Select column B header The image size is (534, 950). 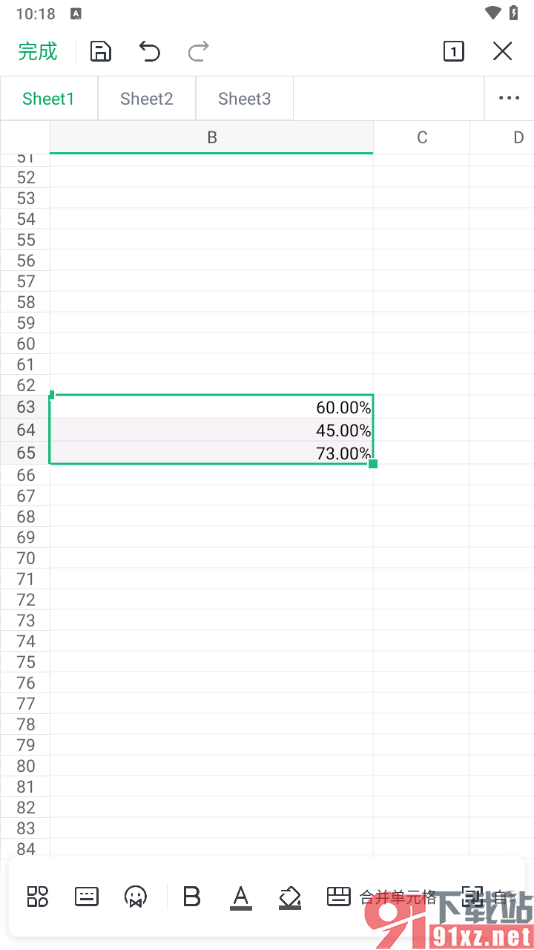[x=212, y=138]
